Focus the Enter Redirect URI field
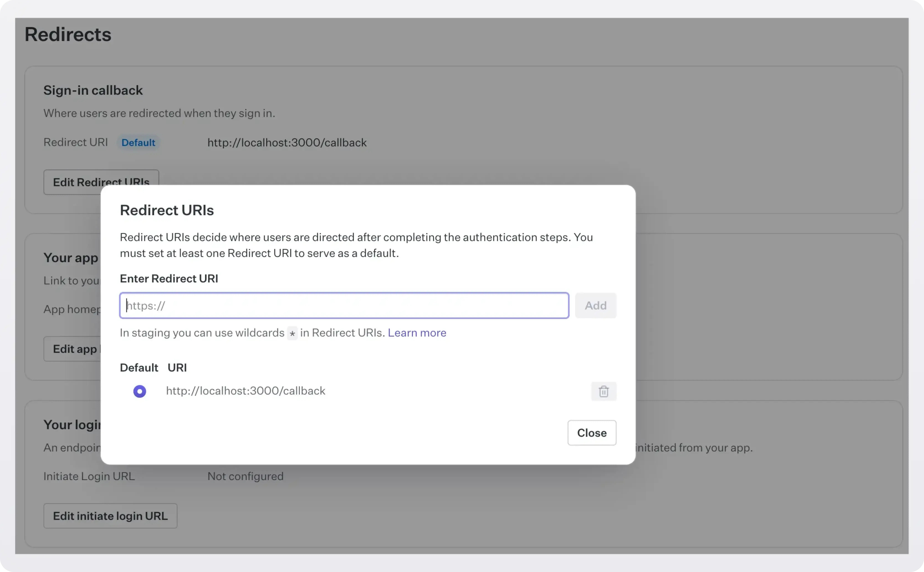The height and width of the screenshot is (572, 924). [344, 305]
